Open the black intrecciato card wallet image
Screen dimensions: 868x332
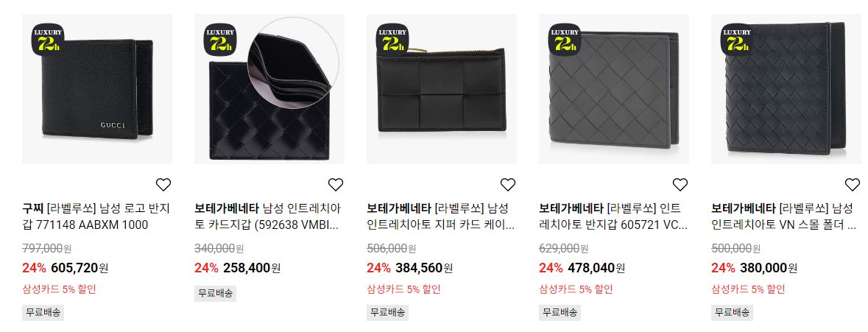click(x=269, y=89)
